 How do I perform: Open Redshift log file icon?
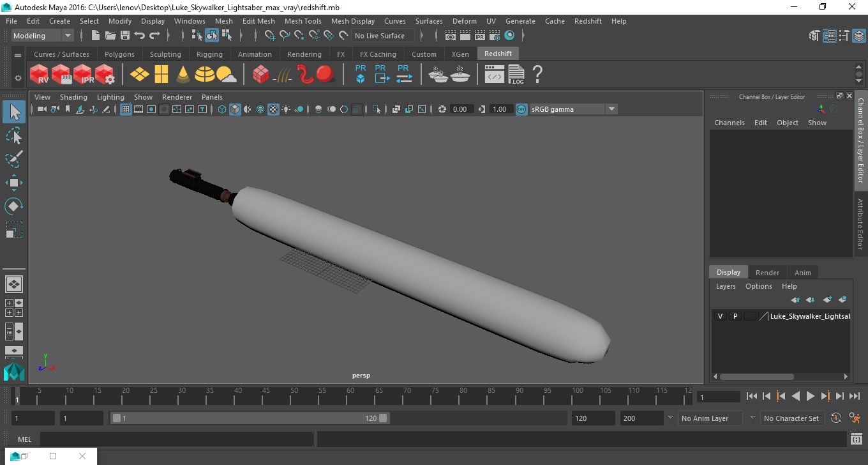tap(516, 74)
